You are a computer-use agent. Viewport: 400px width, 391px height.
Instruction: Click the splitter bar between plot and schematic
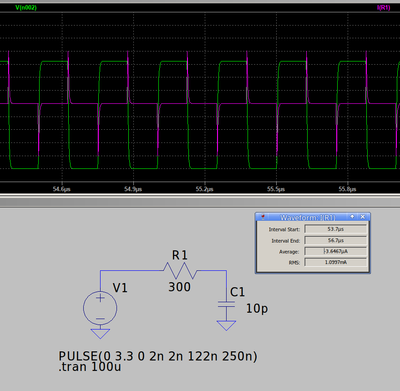pyautogui.click(x=200, y=202)
